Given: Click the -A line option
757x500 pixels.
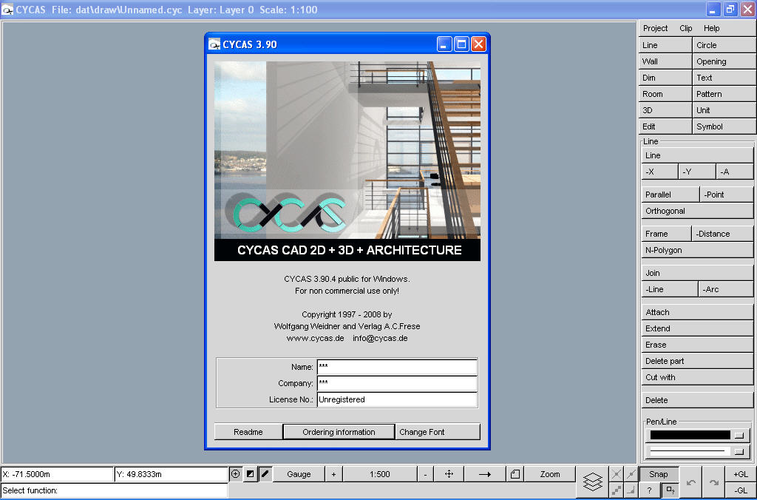Looking at the screenshot, I should click(734, 172).
